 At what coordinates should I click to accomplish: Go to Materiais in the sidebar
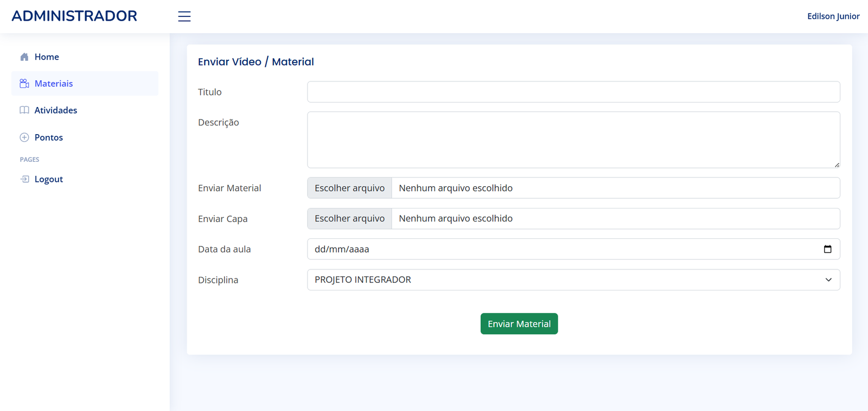pyautogui.click(x=85, y=83)
